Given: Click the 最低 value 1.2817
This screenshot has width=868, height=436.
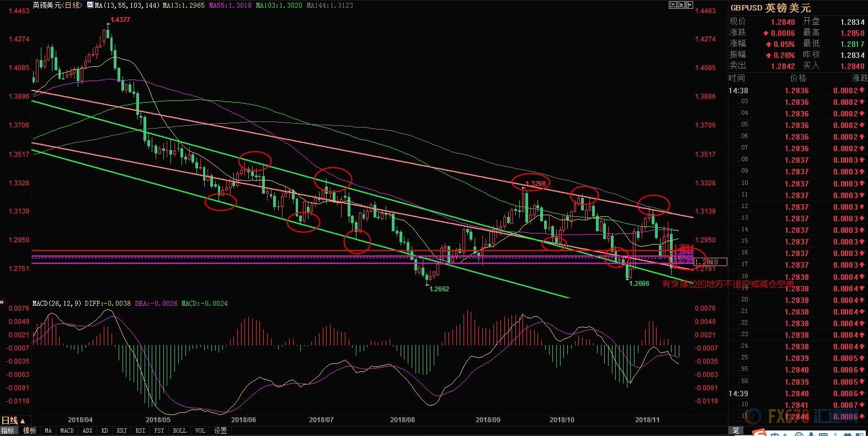Looking at the screenshot, I should 852,44.
